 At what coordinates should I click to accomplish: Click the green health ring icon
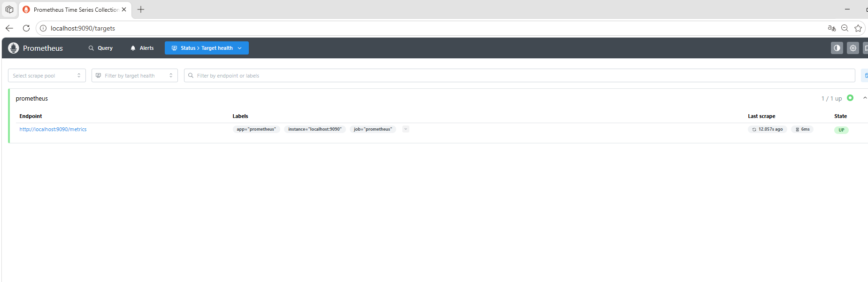(x=850, y=98)
